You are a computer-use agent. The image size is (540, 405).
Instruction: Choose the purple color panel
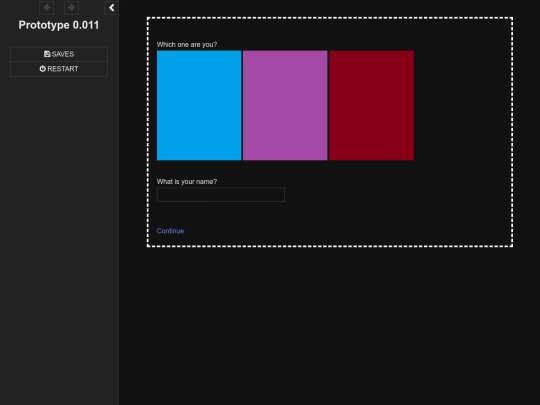coord(285,105)
